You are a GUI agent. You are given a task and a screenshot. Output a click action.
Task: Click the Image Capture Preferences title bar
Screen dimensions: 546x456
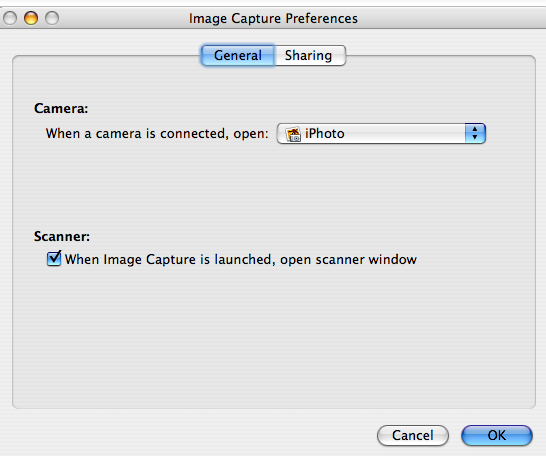click(273, 18)
